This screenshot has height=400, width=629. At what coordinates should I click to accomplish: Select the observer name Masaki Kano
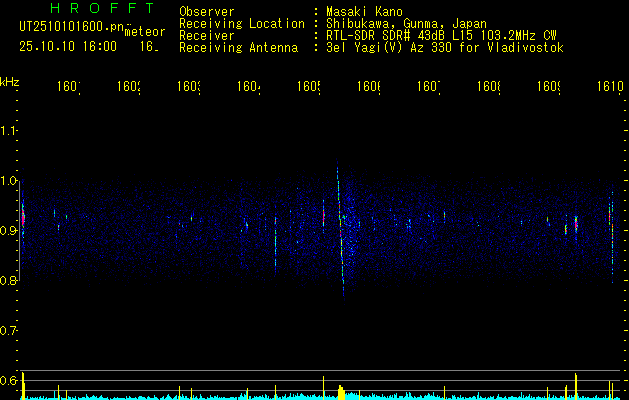coord(364,11)
